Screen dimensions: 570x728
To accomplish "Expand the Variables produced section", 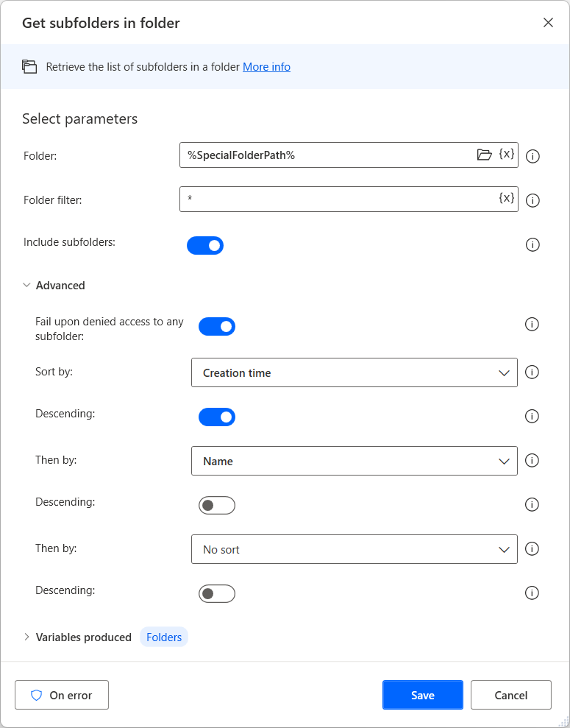I will (27, 637).
